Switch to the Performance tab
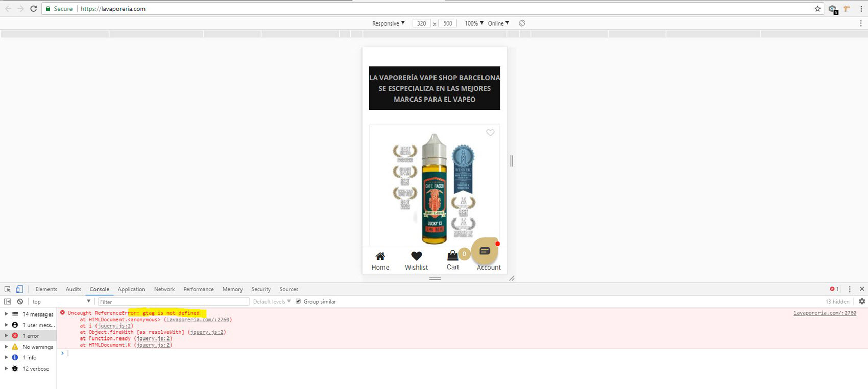868x389 pixels. tap(199, 289)
